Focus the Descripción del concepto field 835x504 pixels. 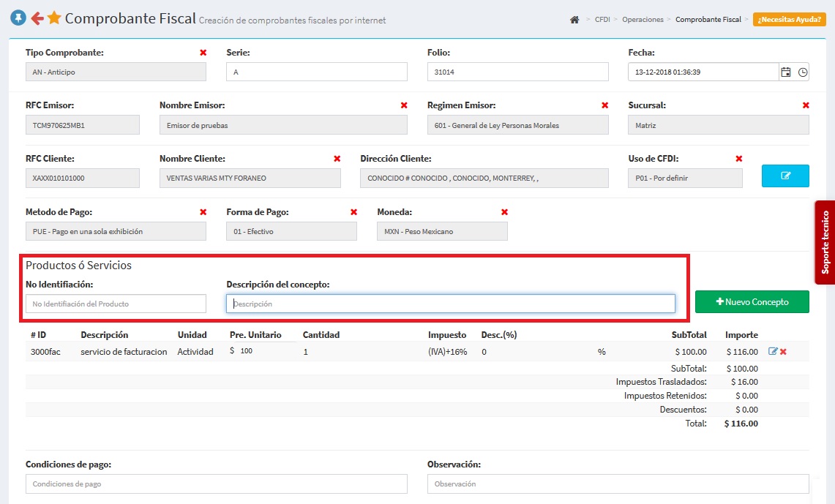[450, 304]
